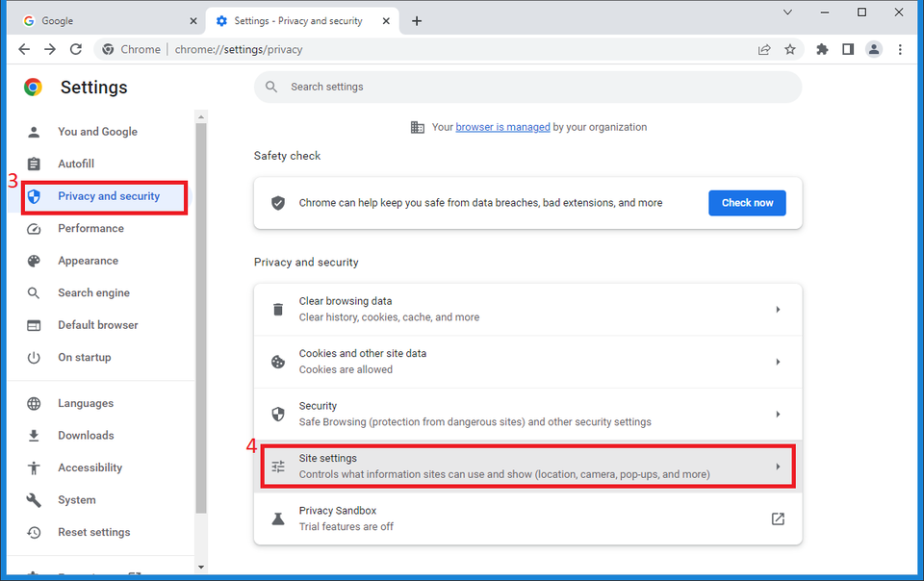Go back with the back arrow
Screen dimensions: 924x581
click(x=24, y=49)
